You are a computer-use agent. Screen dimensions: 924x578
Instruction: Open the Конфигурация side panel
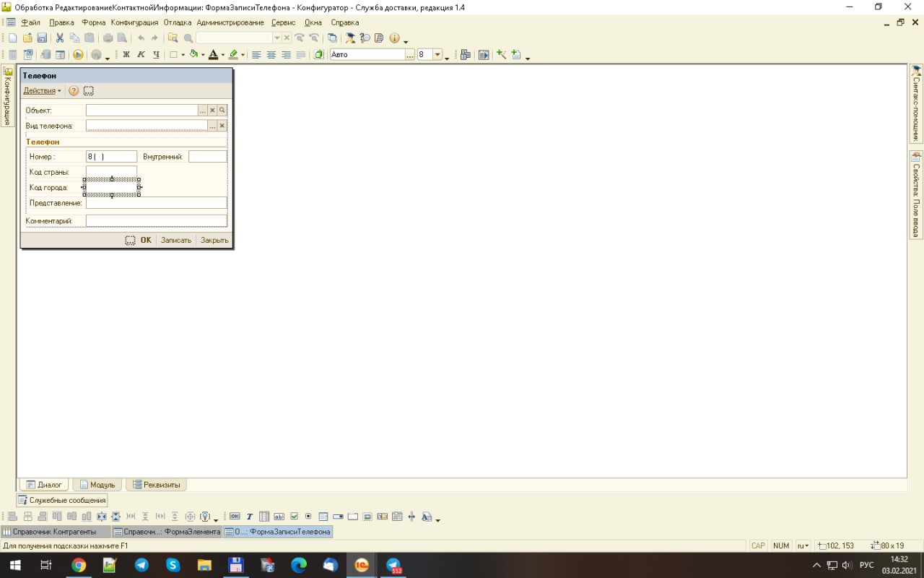[7, 95]
